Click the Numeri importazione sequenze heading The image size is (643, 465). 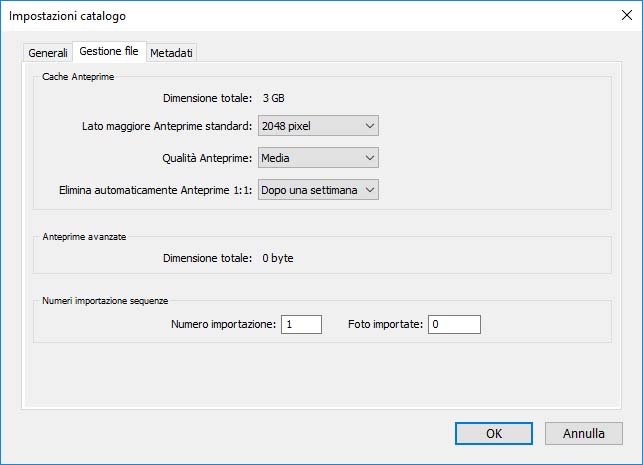[x=104, y=300]
